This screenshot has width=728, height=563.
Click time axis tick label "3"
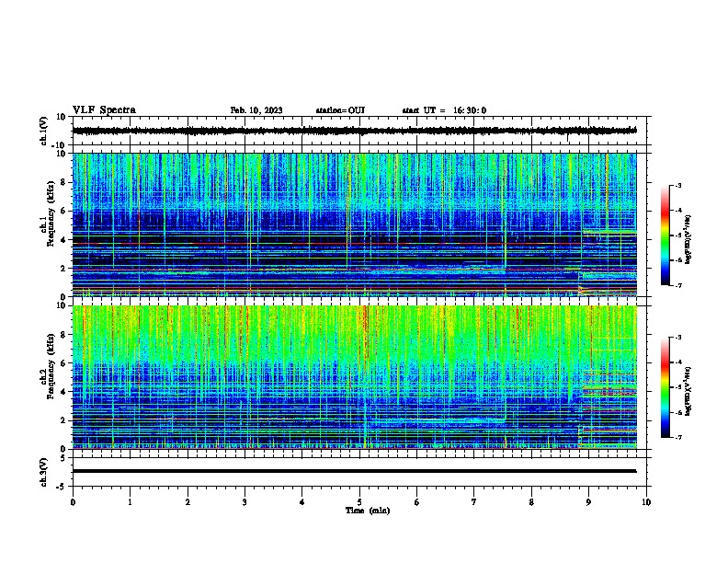pos(245,502)
